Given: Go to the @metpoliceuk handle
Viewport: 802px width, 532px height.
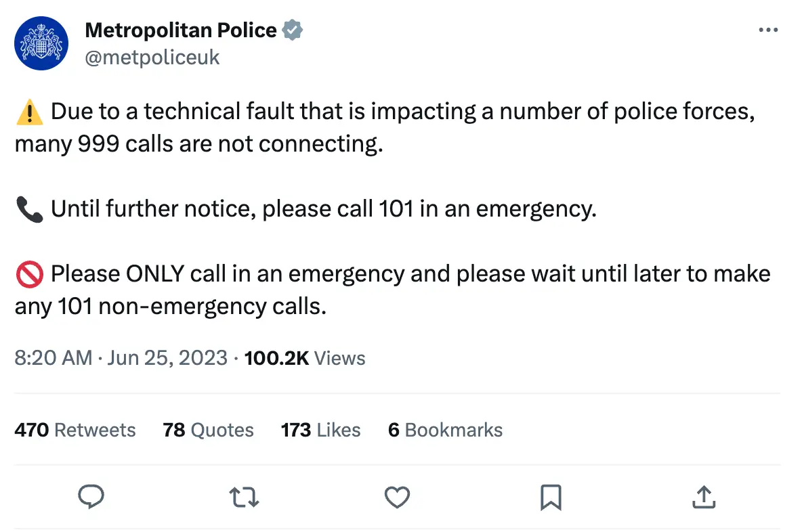Looking at the screenshot, I should click(152, 58).
